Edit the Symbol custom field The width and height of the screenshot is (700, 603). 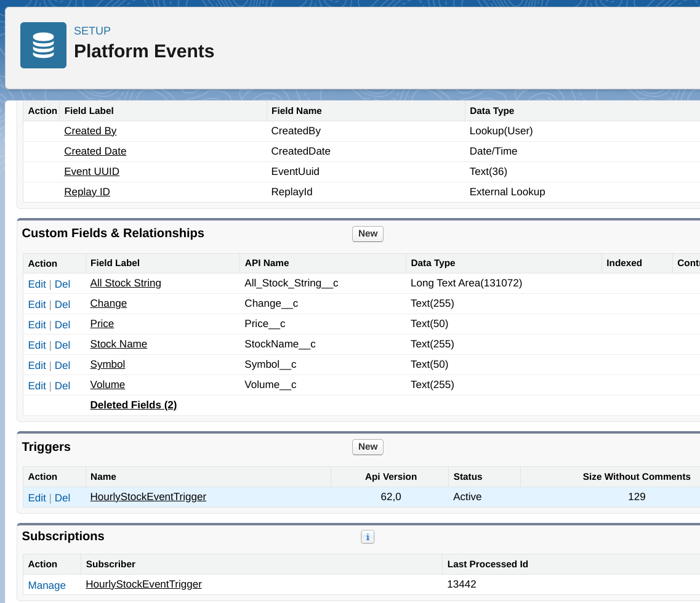pyautogui.click(x=37, y=365)
